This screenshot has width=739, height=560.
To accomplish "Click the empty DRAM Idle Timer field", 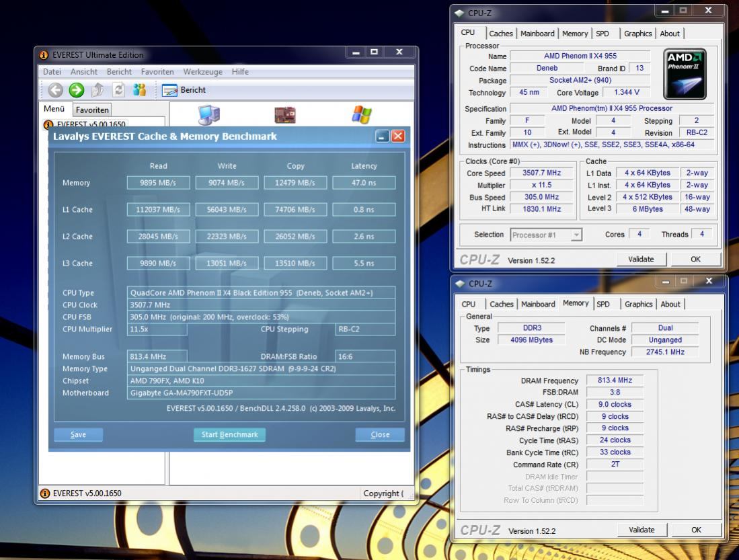I will coord(615,477).
